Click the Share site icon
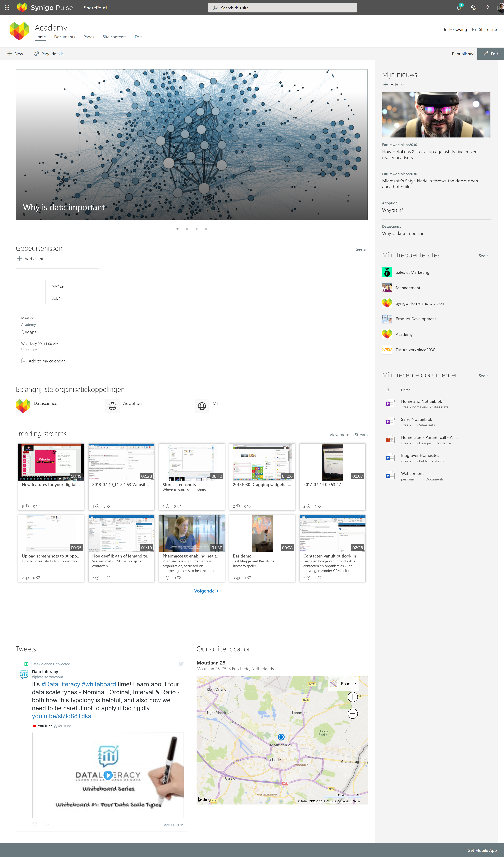 point(474,29)
